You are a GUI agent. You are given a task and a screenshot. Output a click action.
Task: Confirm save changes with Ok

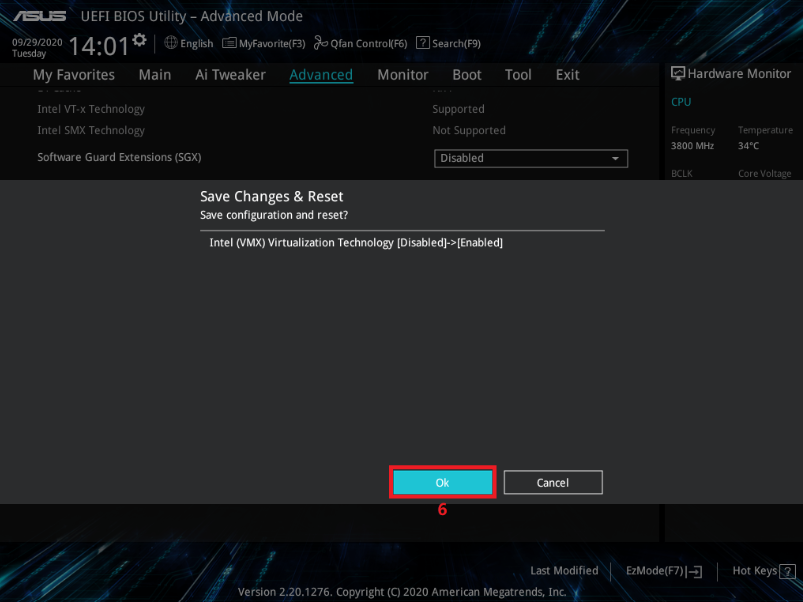442,482
